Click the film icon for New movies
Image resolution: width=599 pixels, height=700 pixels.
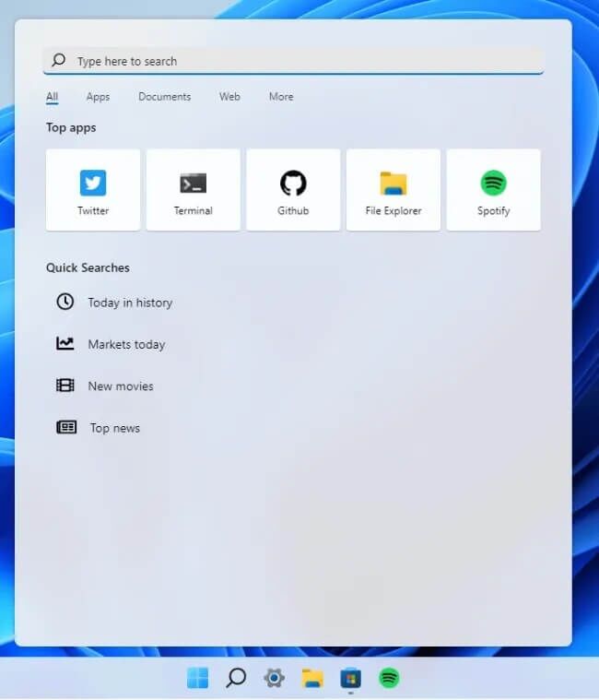(65, 385)
